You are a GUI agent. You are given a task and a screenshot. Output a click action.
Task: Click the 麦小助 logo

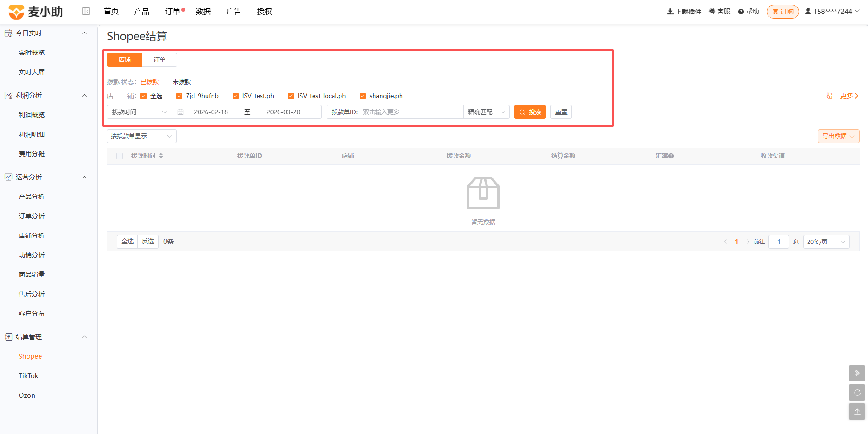pyautogui.click(x=36, y=12)
